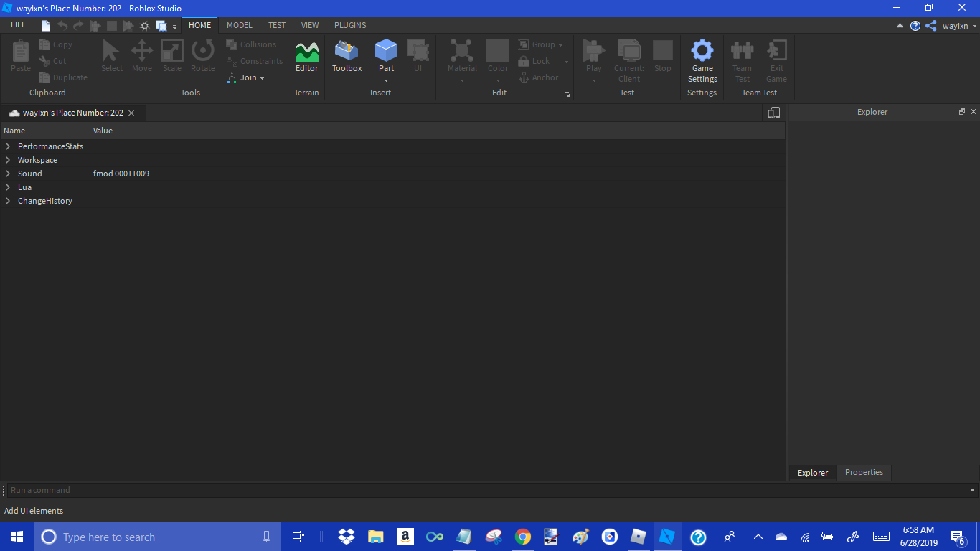Click the Current: Client view button
This screenshot has width=980, height=551.
629,61
